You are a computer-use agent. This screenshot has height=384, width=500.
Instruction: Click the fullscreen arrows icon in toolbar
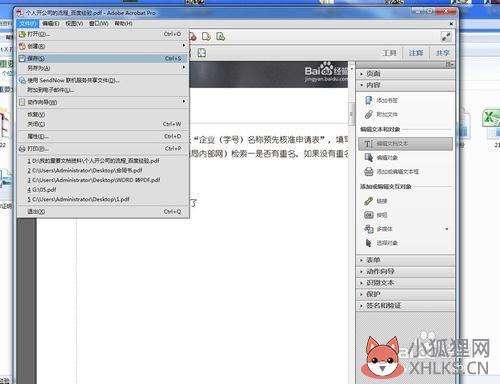(x=446, y=36)
